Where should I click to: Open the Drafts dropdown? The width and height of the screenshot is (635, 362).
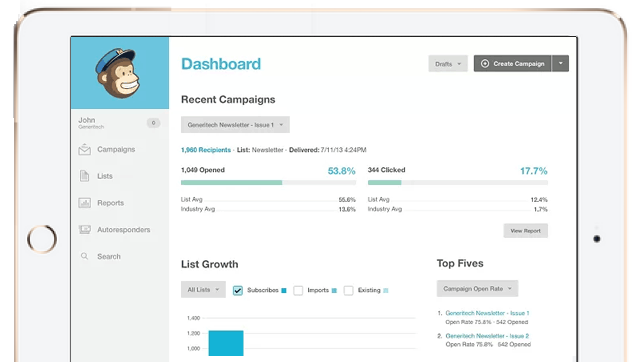coord(448,64)
